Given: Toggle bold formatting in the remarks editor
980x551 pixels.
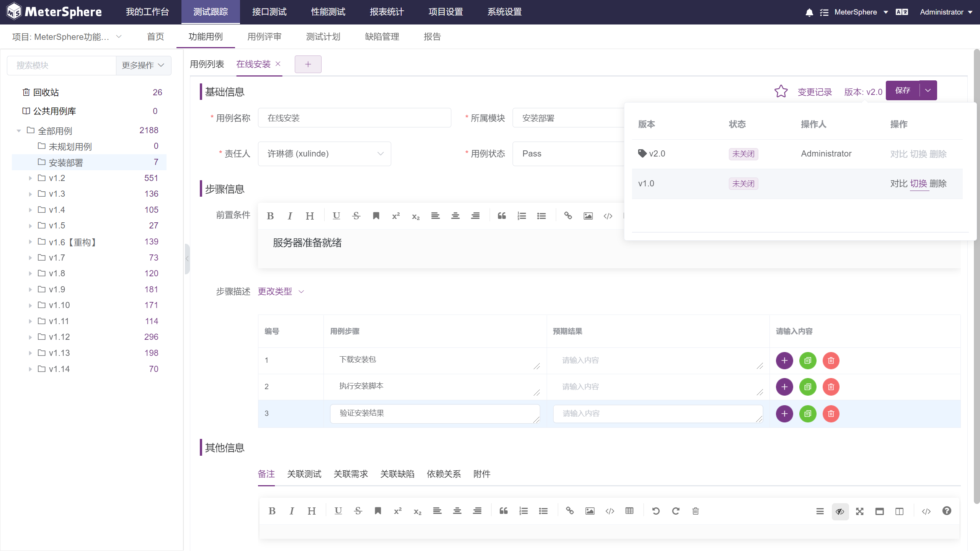Looking at the screenshot, I should pyautogui.click(x=272, y=511).
